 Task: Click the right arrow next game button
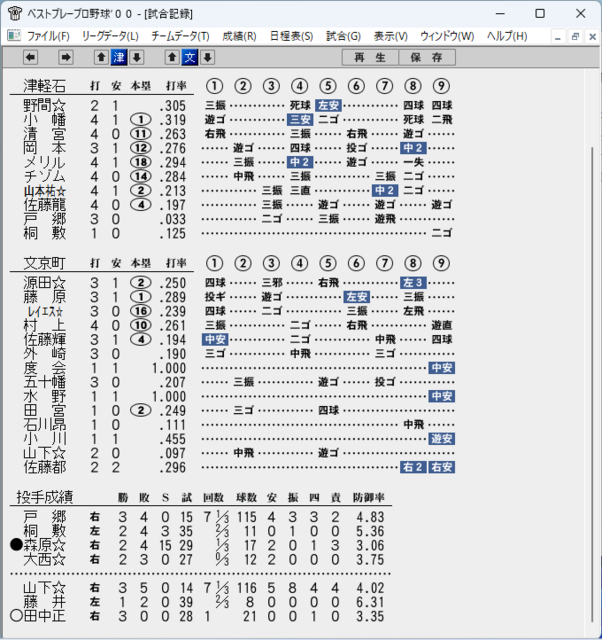65,58
